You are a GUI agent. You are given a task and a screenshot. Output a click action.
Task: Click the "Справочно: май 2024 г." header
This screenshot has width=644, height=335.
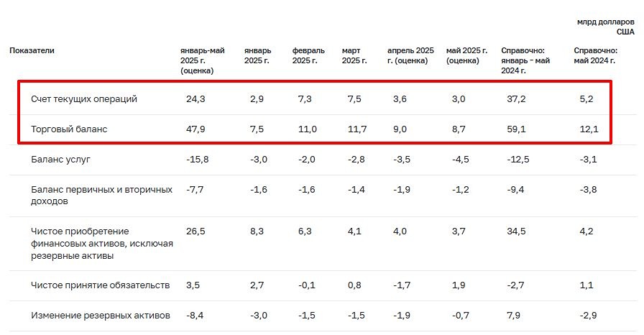pyautogui.click(x=596, y=55)
